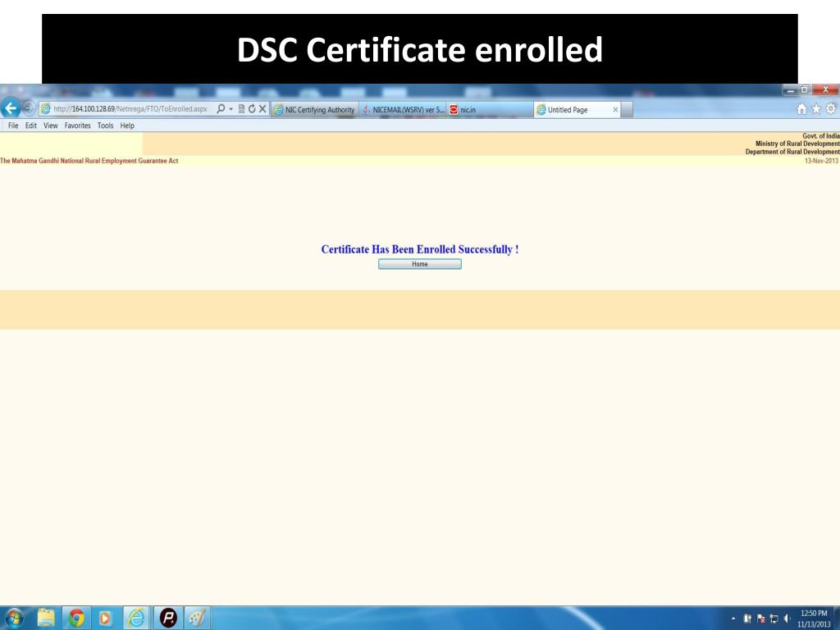This screenshot has height=630, width=840.
Task: Launch Google Chrome from the taskbar
Action: 76,619
